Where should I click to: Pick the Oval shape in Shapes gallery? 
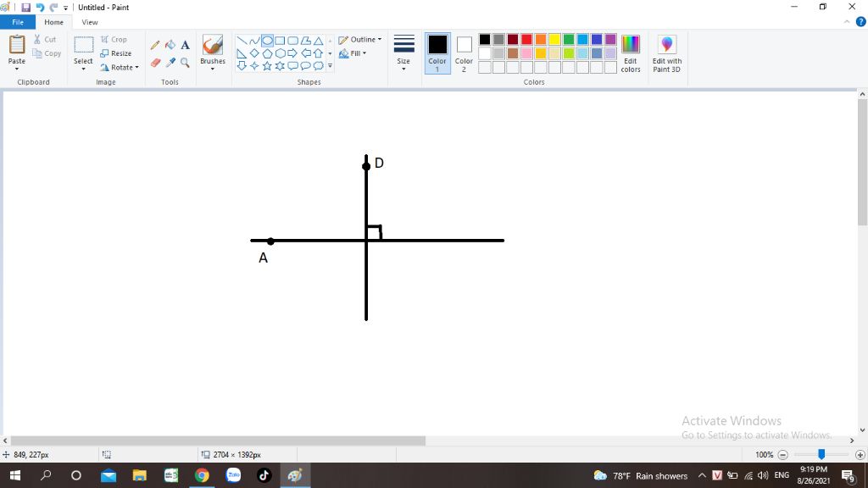pyautogui.click(x=267, y=40)
